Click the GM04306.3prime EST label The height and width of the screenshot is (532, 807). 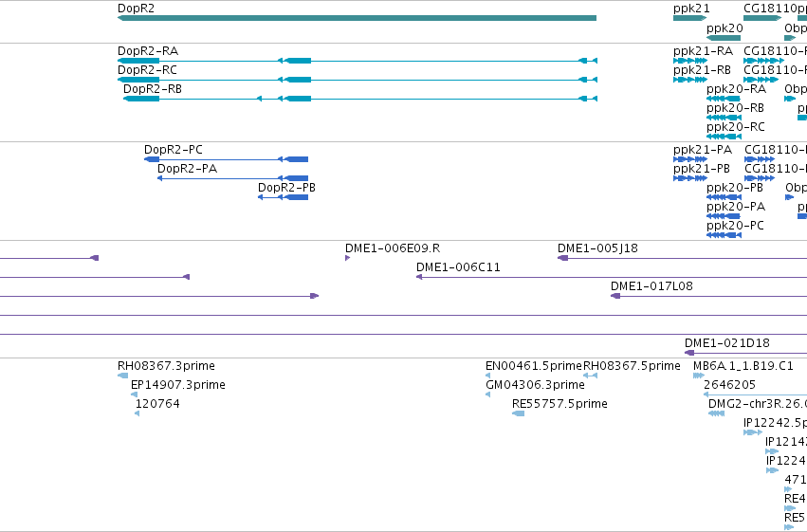pyautogui.click(x=535, y=385)
